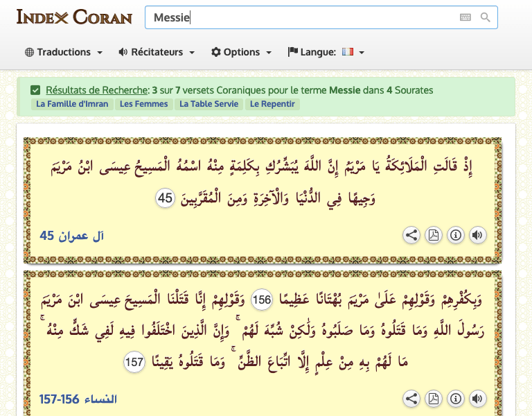Share the Al Imran 45 verse
Screen dimensions: 532x416
(411, 235)
